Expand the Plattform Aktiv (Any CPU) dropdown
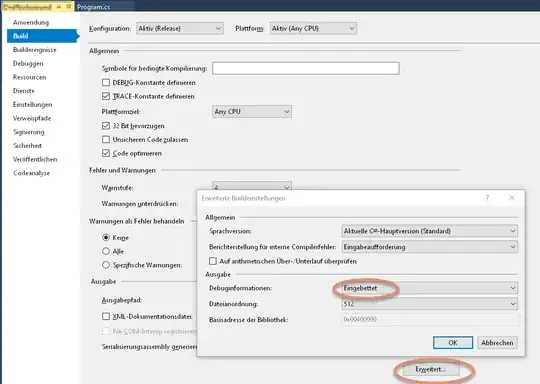Screen dimensions: 540x384 [313, 29]
